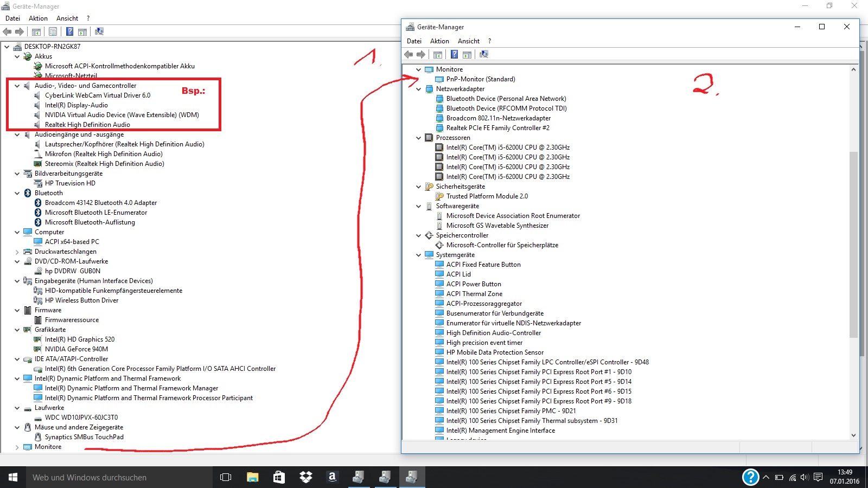Select Trusted Platform Module 2.0 icon
This screenshot has width=868, height=488.
tap(439, 196)
